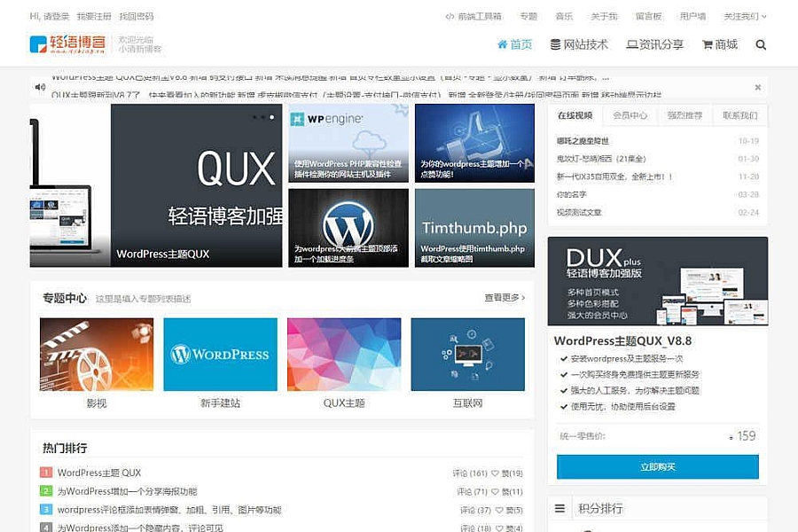Switch to the 会员中心 sidebar tab

630,115
